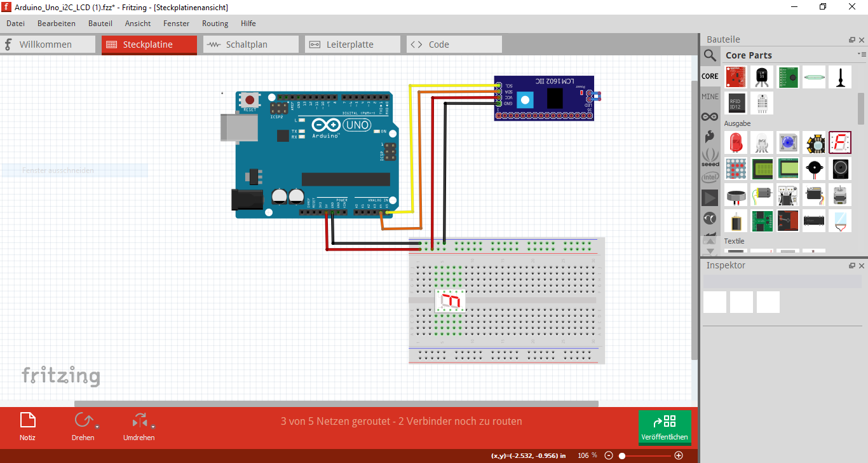Image resolution: width=868 pixels, height=463 pixels.
Task: Open the Arduino parts bin
Action: [710, 116]
